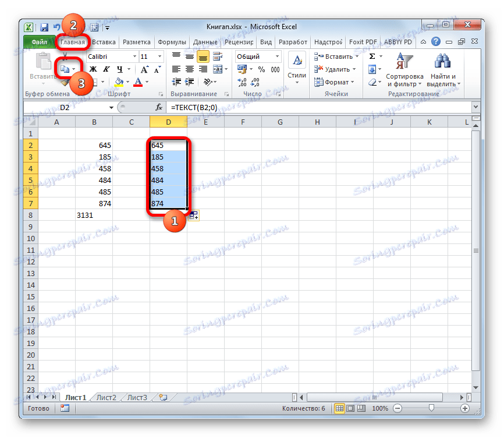This screenshot has width=504, height=438.
Task: Toggle Bold Ж formatting
Action: 93,69
